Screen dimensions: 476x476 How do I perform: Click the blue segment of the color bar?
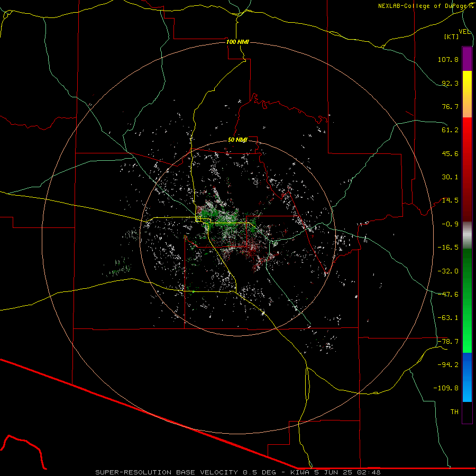[x=467, y=377]
